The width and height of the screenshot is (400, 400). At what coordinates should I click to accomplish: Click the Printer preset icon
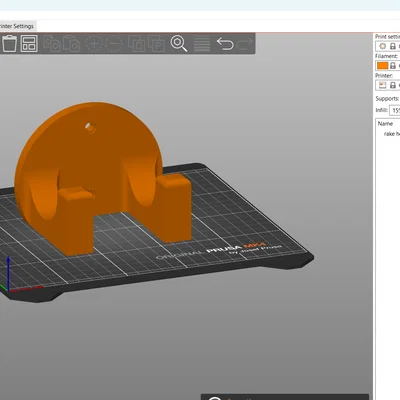382,85
